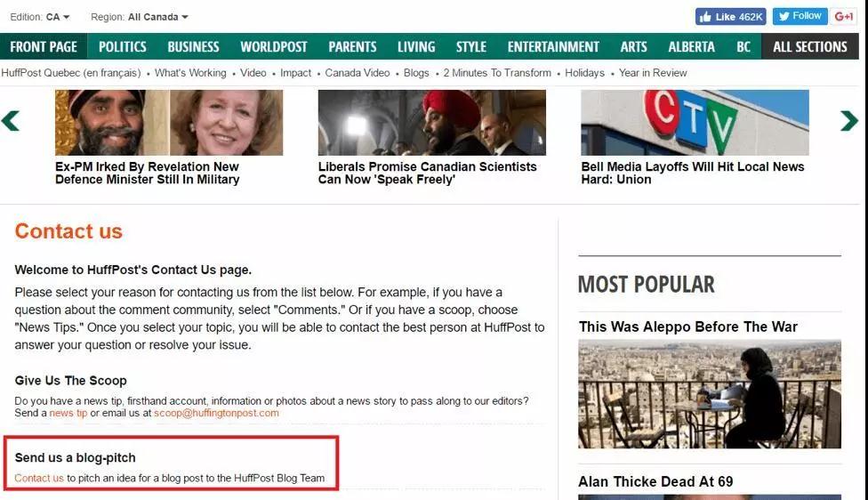This screenshot has width=868, height=500.
Task: Click the Facebook Like button
Action: tap(730, 17)
